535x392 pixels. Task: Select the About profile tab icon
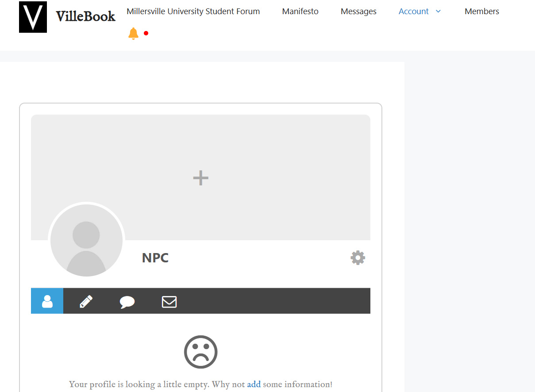pyautogui.click(x=47, y=301)
